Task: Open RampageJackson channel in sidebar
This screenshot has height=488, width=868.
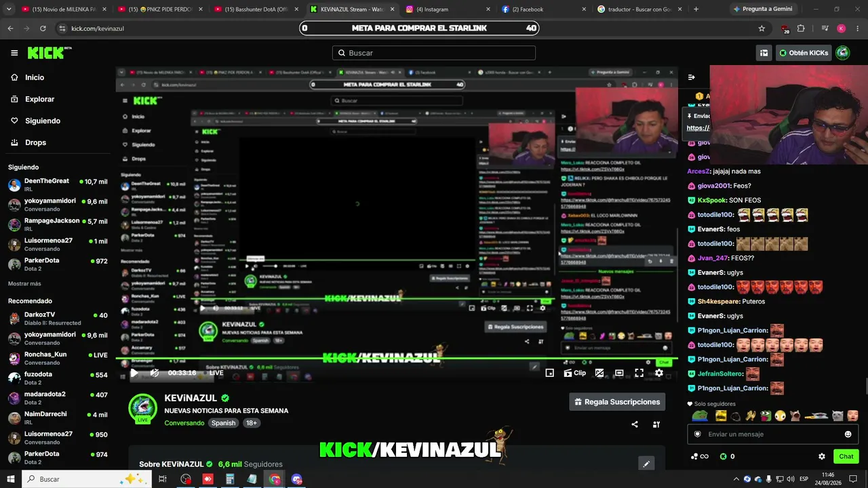Action: coord(58,224)
